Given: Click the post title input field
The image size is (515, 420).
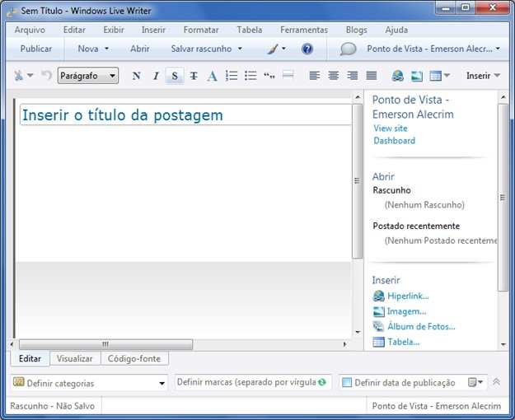Looking at the screenshot, I should 185,114.
